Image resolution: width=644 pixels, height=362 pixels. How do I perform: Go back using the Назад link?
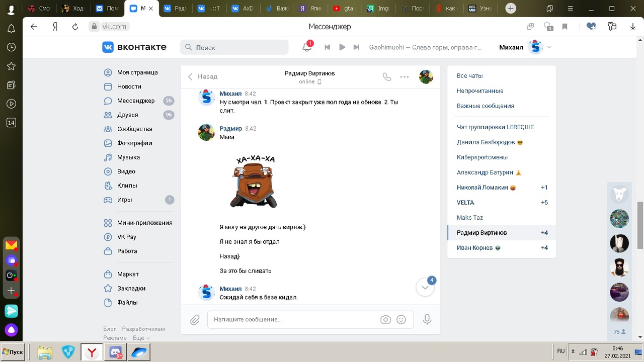[x=203, y=77]
